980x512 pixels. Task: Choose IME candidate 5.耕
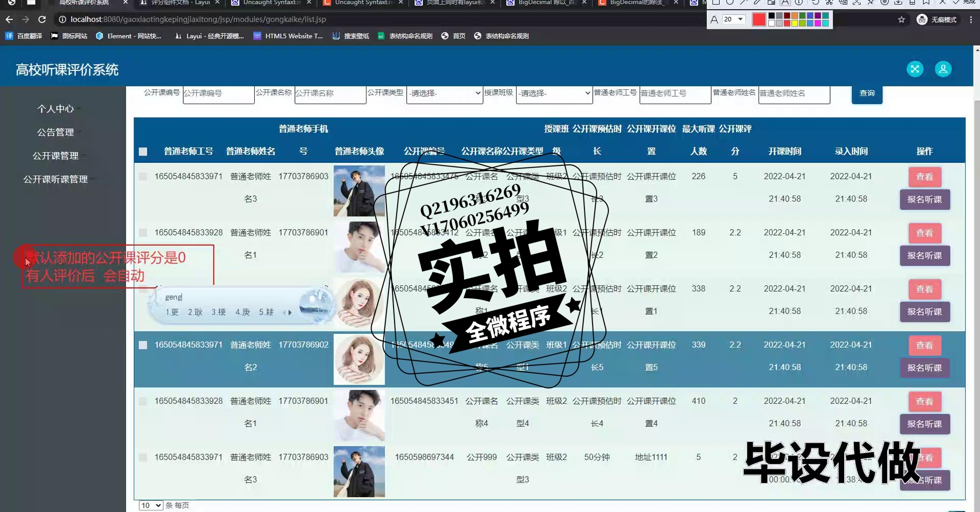pos(266,312)
